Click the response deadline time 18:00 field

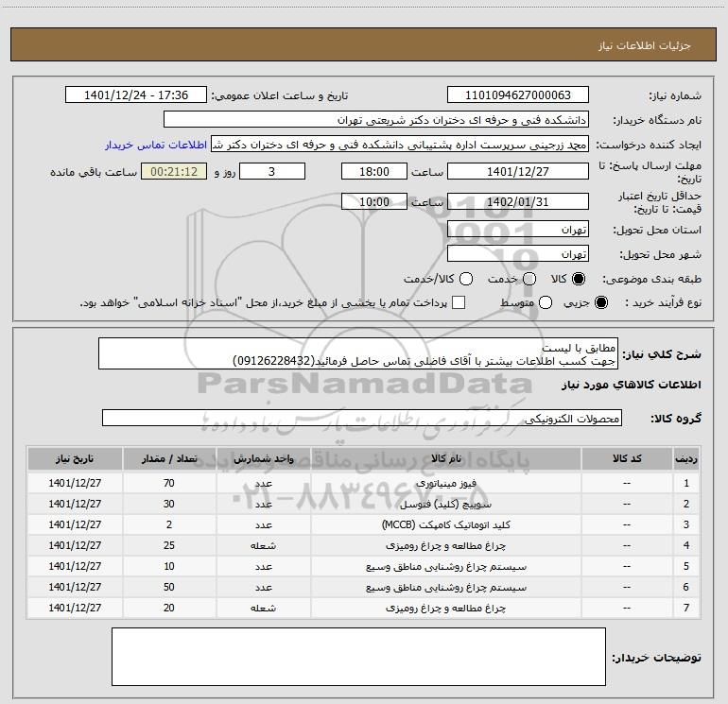coord(374,171)
